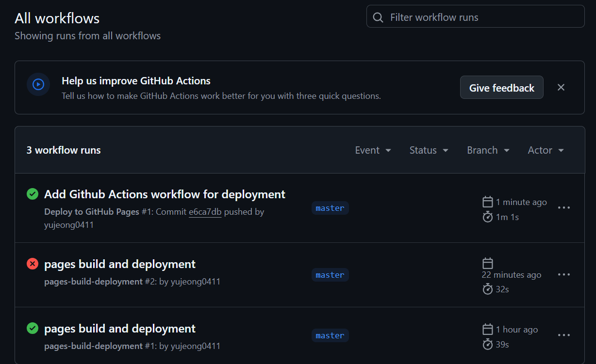Screen dimensions: 596x364
Task: Click the play icon beside Help us improve
Action: tap(38, 84)
